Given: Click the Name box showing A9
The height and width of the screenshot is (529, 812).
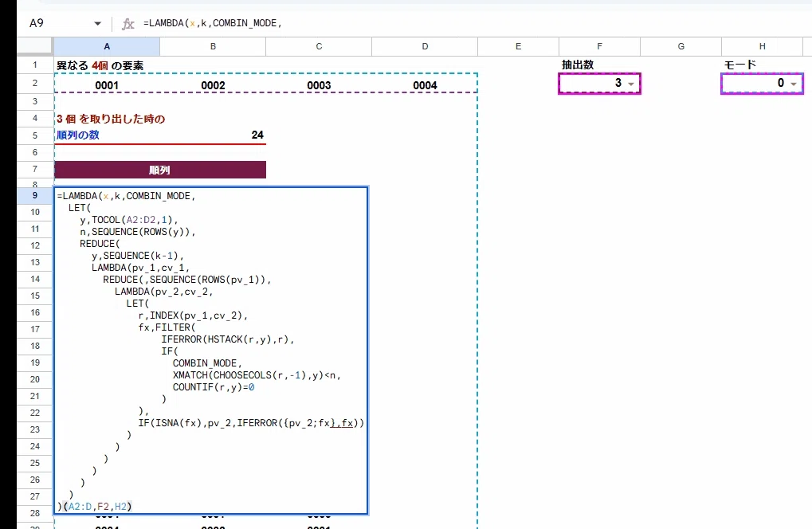Looking at the screenshot, I should [x=37, y=23].
